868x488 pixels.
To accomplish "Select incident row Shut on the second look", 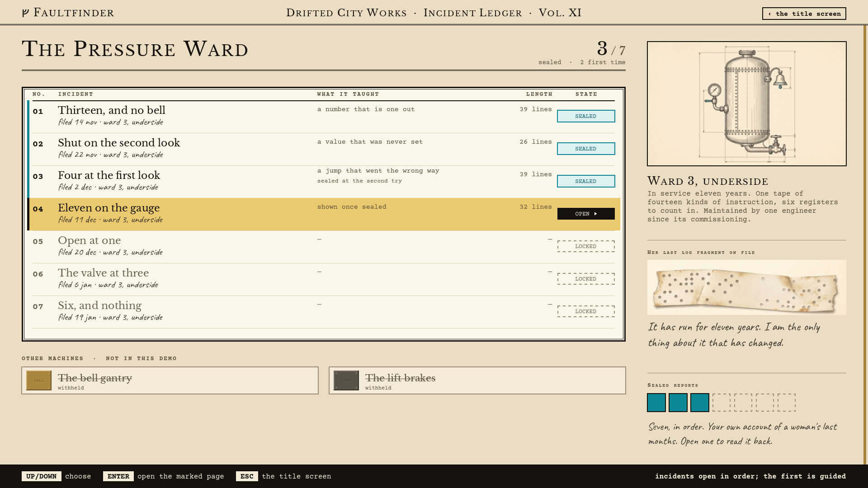I will tap(324, 149).
